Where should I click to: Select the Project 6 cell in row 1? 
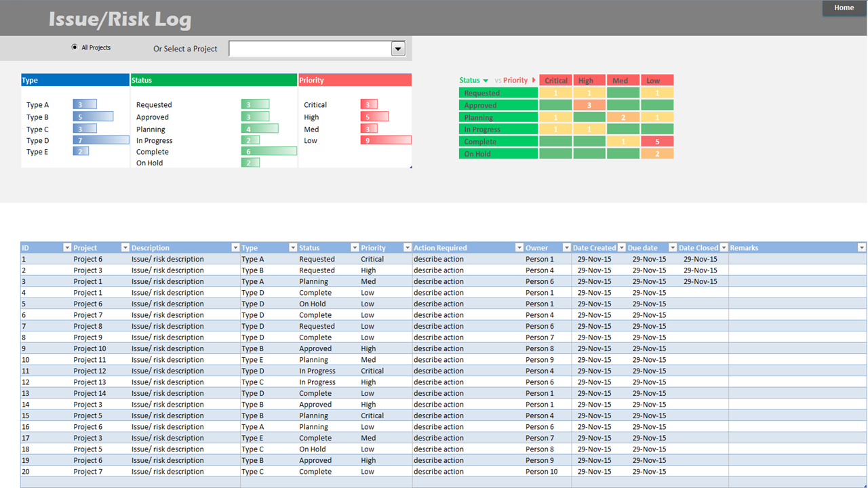click(x=88, y=259)
